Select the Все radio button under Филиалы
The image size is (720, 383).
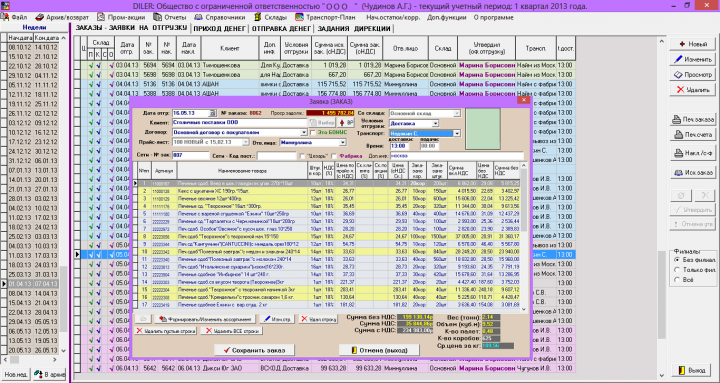tap(677, 280)
